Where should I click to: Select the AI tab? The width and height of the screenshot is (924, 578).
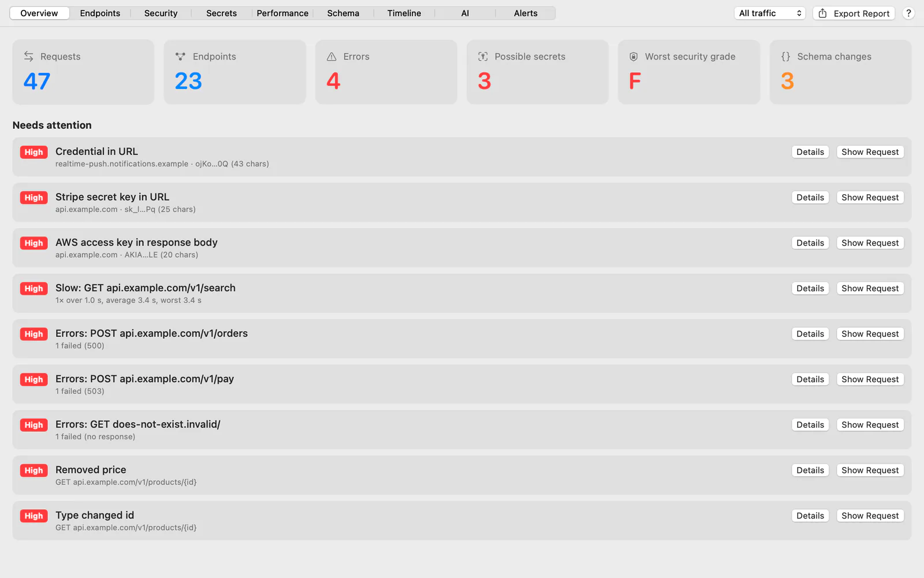tap(465, 13)
